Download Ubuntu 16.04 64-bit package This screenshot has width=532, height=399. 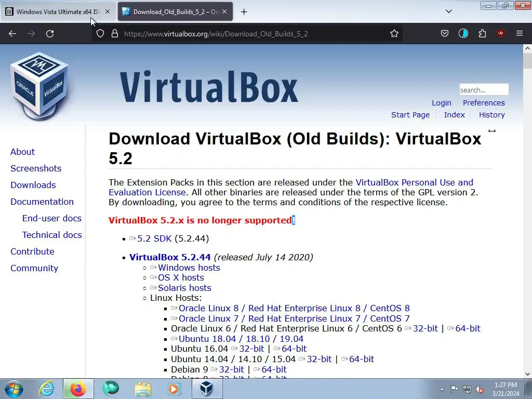[294, 349]
